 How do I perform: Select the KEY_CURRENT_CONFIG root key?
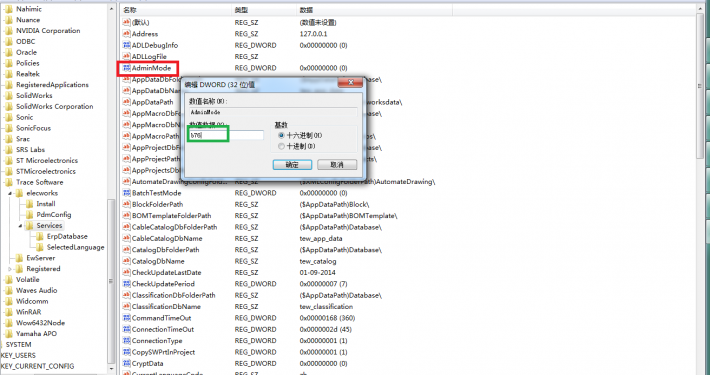click(x=37, y=366)
